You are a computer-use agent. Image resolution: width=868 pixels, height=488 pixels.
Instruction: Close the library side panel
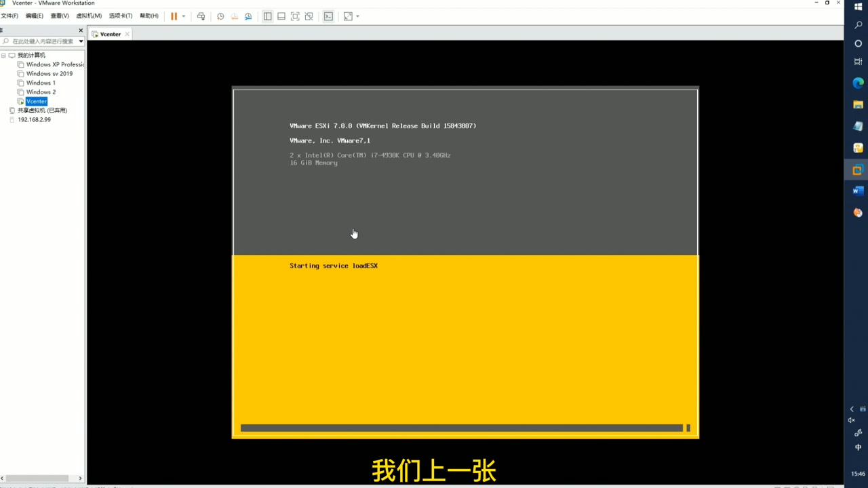click(81, 30)
